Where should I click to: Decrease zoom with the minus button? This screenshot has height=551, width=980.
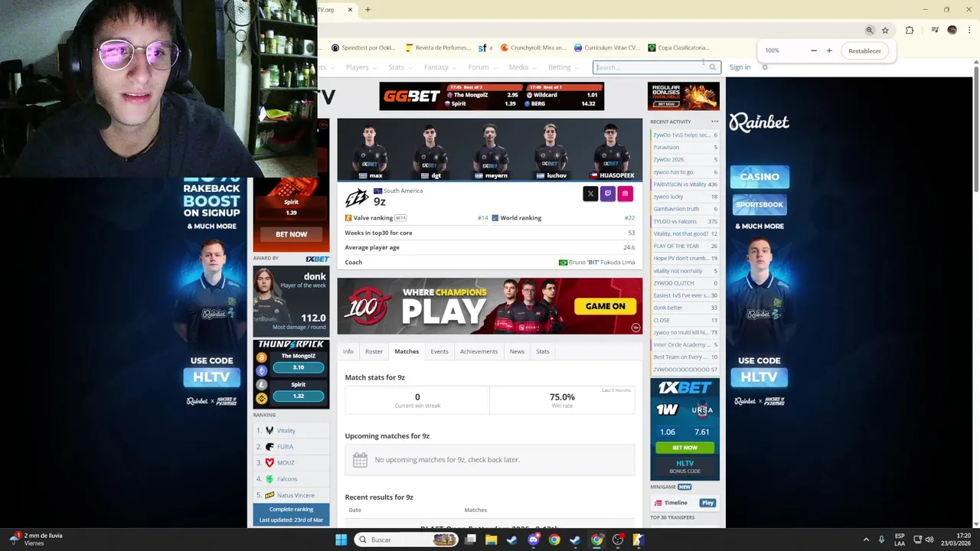point(813,51)
